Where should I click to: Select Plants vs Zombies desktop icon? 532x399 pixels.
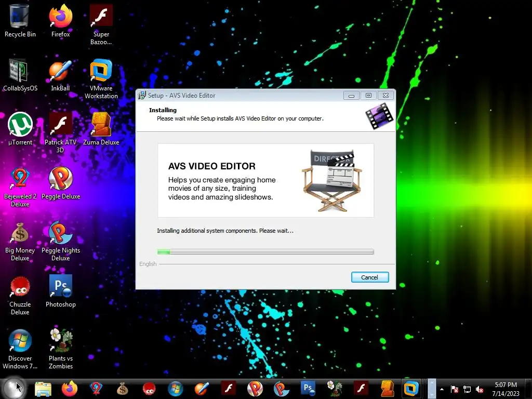tap(60, 349)
